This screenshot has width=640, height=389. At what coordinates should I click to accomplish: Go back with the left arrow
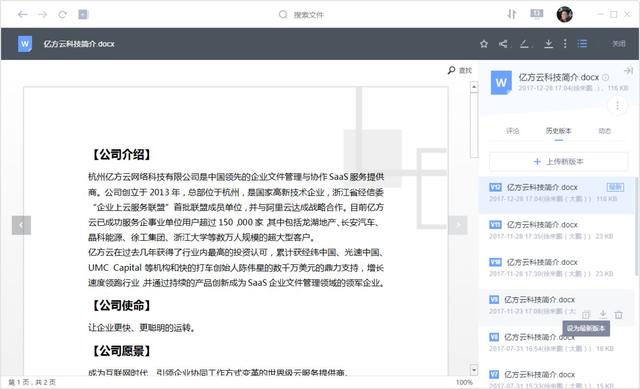coord(22,15)
